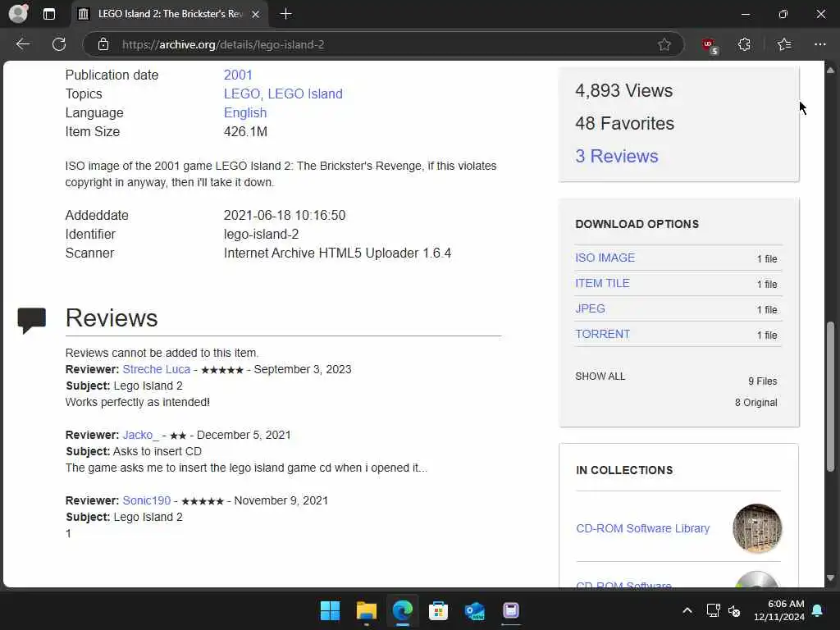Screen dimensions: 840x630
Task: Open the Favorites list icon
Action: click(x=784, y=44)
